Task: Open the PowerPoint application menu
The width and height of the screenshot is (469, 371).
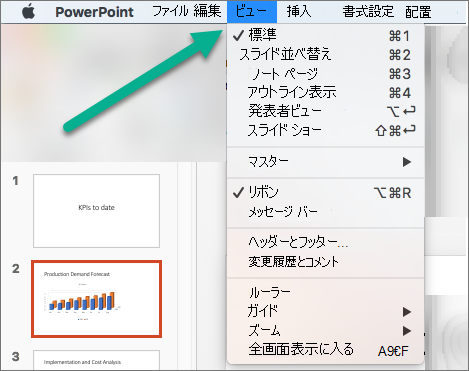Action: pos(94,12)
